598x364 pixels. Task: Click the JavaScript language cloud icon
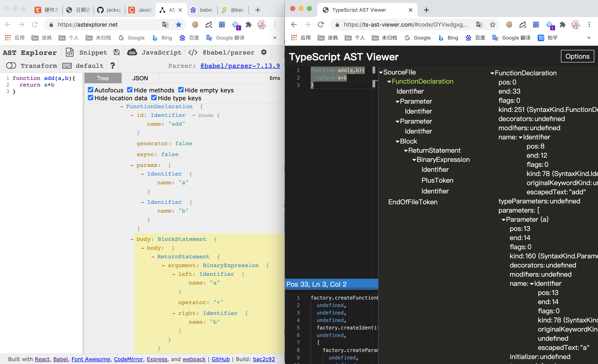click(132, 52)
